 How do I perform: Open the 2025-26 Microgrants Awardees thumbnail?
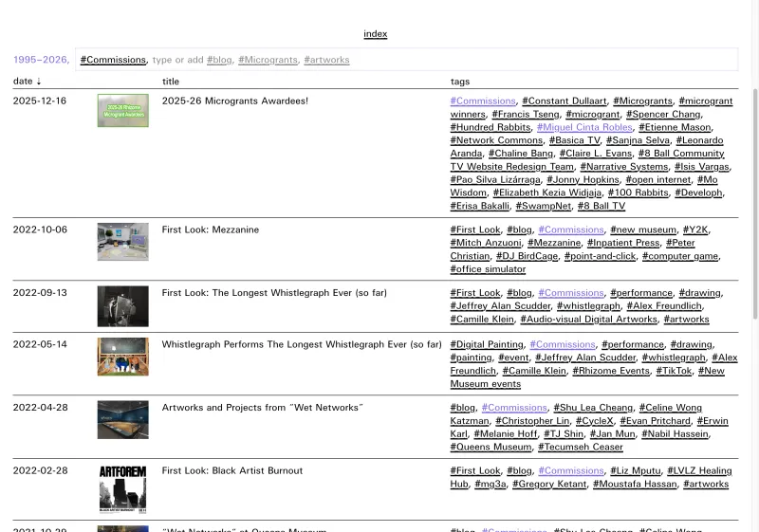tap(123, 111)
